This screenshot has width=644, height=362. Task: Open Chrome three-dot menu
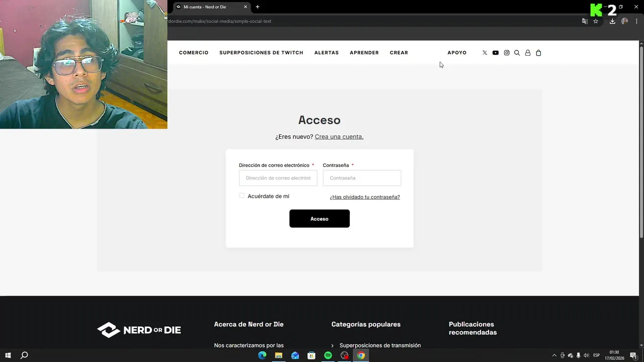(636, 21)
